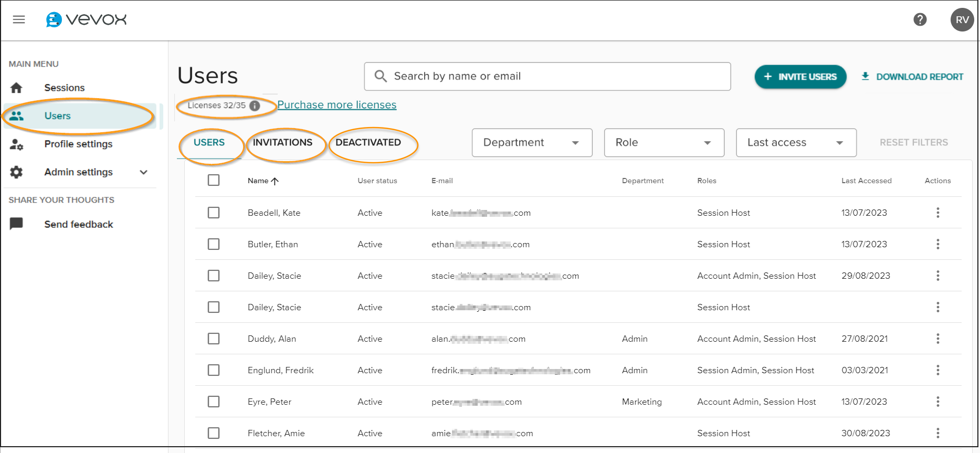Open the RV profile avatar
This screenshot has height=453, width=980.
[962, 20]
